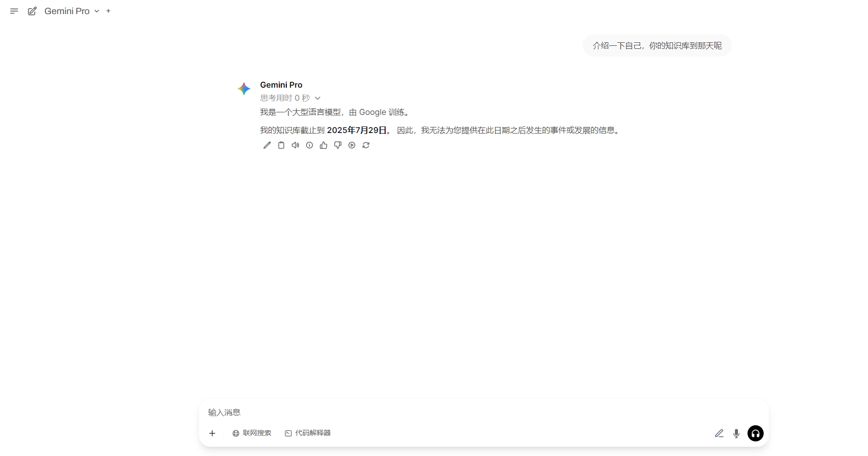Edit the assistant message using the pencil icon

tap(267, 145)
